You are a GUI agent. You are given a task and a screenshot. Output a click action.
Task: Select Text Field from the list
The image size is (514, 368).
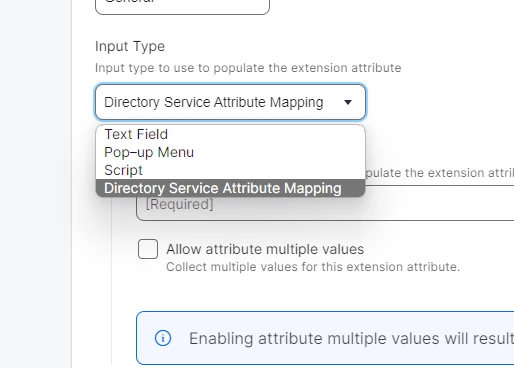(x=230, y=134)
